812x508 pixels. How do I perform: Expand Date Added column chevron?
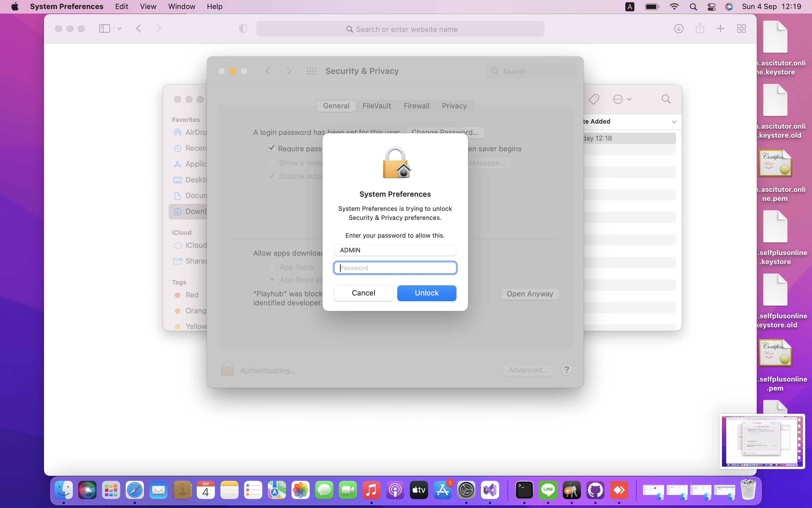674,122
